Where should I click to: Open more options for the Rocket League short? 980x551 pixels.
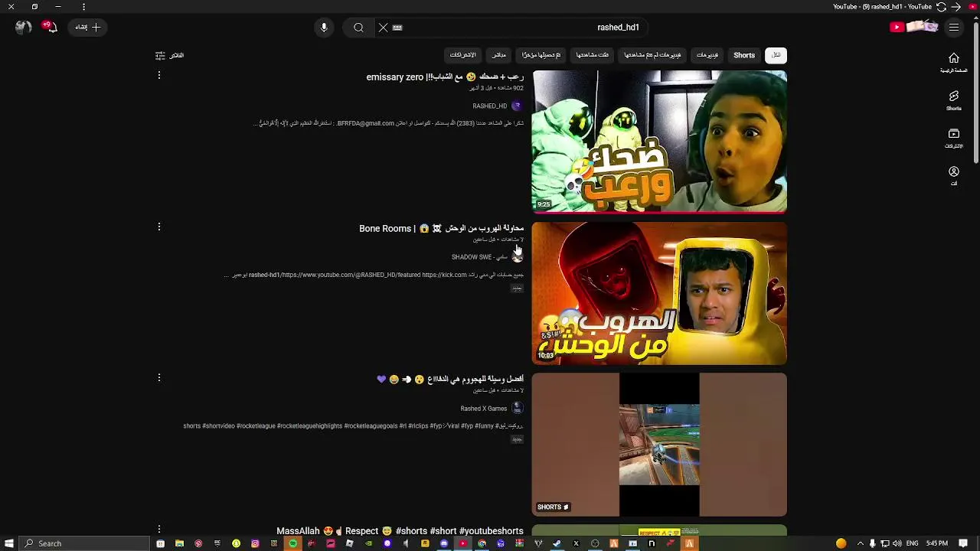159,378
